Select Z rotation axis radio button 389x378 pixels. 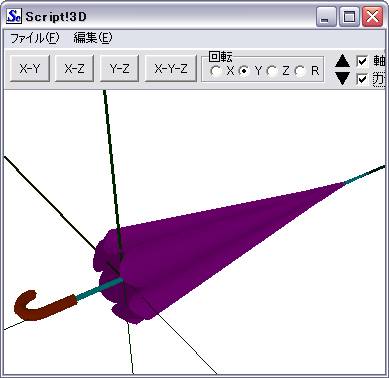tap(272, 71)
